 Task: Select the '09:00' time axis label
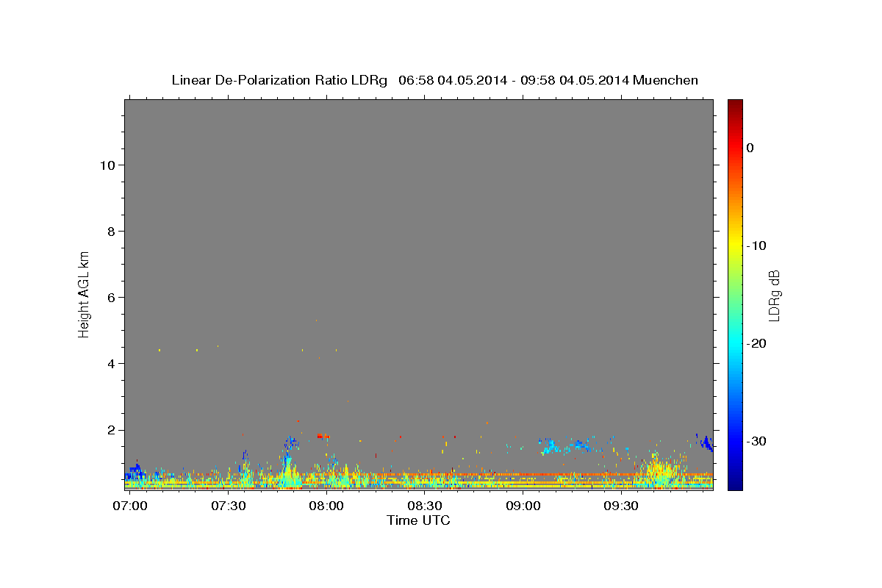523,506
